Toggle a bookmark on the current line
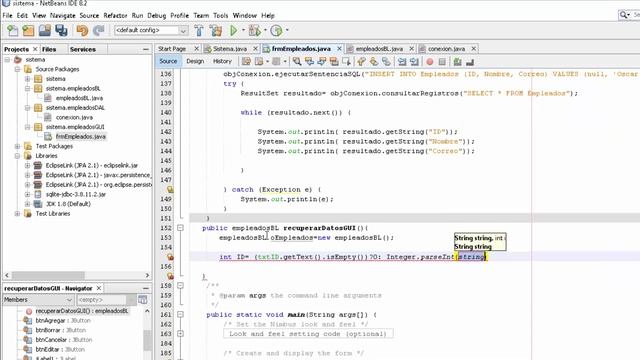 click(x=386, y=62)
